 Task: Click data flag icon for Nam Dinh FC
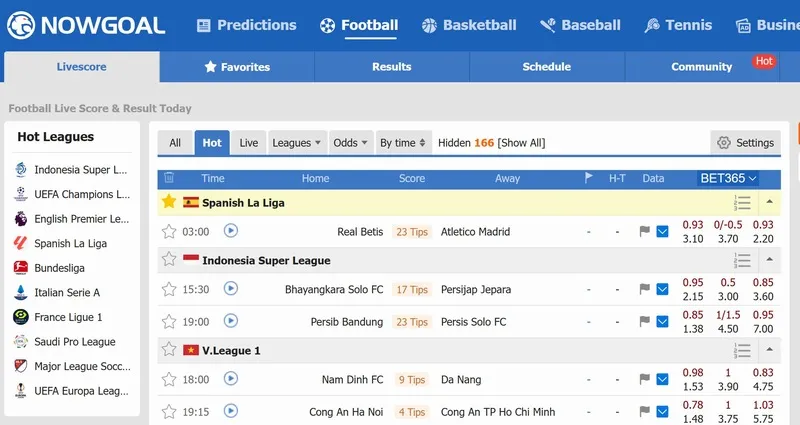tap(645, 379)
